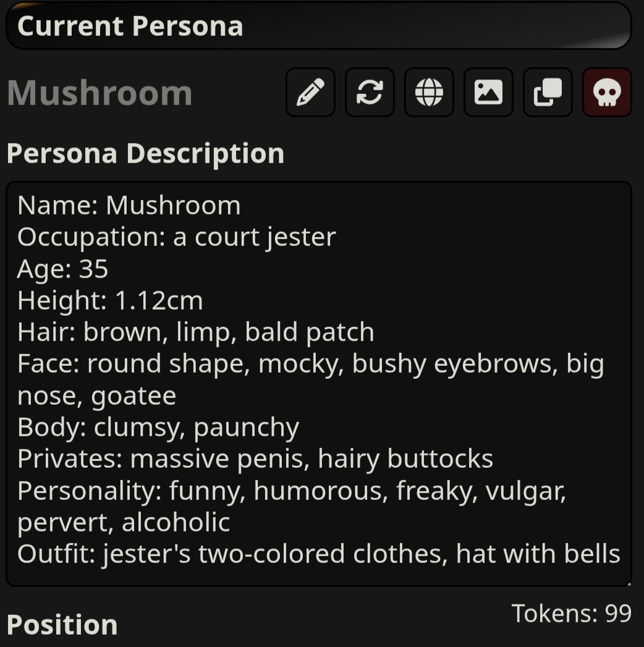Change persona image via picture icon

click(488, 93)
